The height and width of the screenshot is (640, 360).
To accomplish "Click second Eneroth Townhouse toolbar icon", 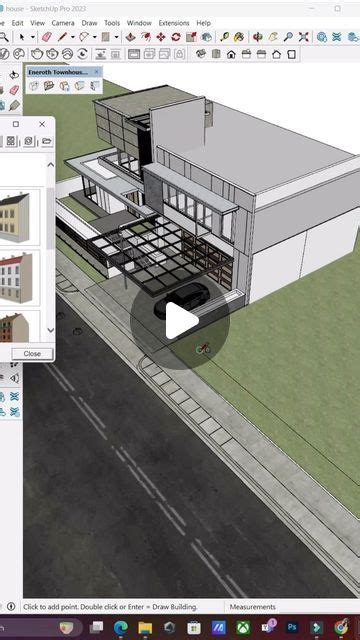I will tap(49, 86).
